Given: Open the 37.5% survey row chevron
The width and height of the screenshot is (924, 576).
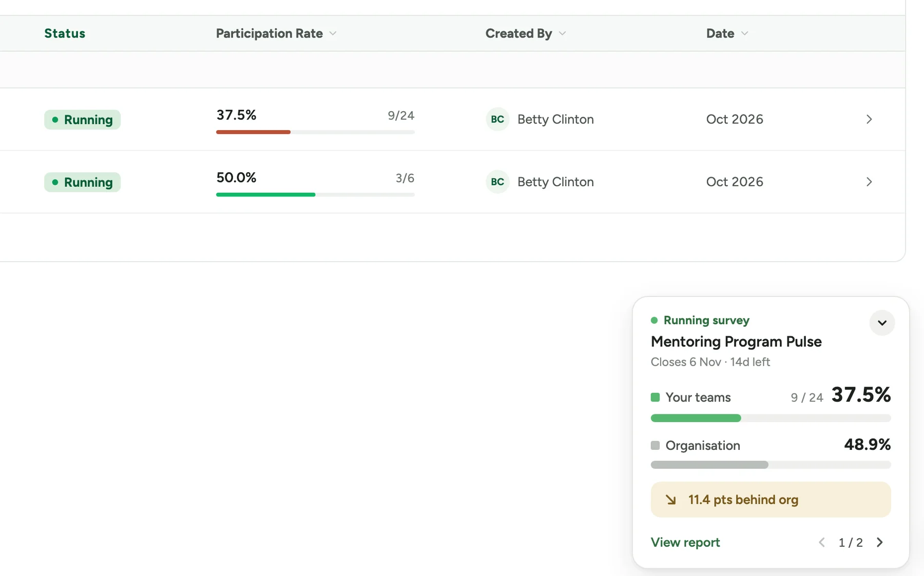Looking at the screenshot, I should [x=869, y=120].
